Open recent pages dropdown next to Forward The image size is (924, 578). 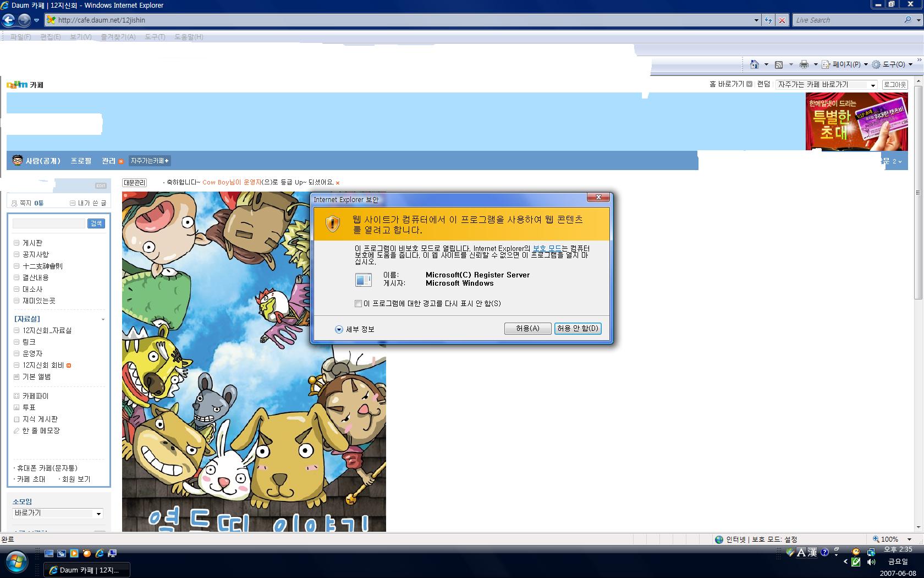(36, 20)
